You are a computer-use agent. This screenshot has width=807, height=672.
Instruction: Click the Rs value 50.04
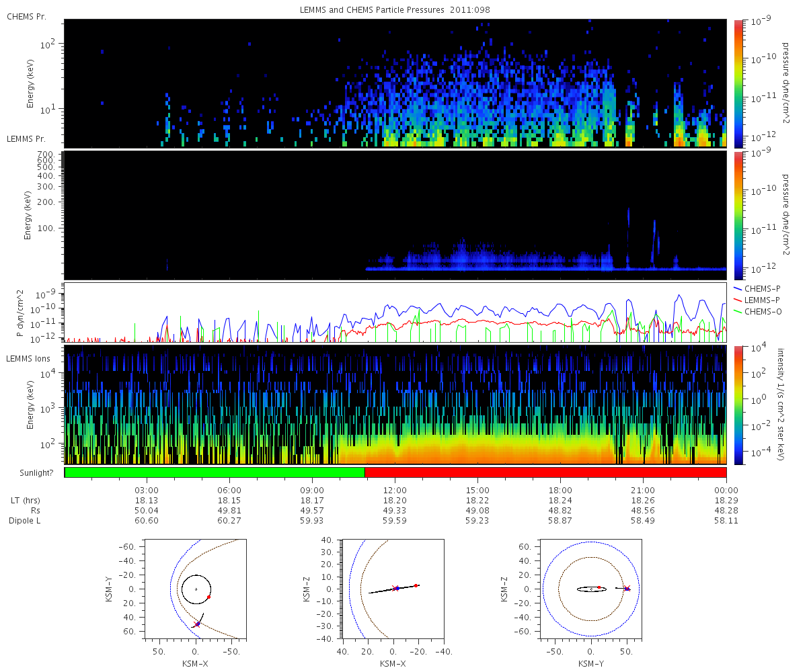pos(147,511)
